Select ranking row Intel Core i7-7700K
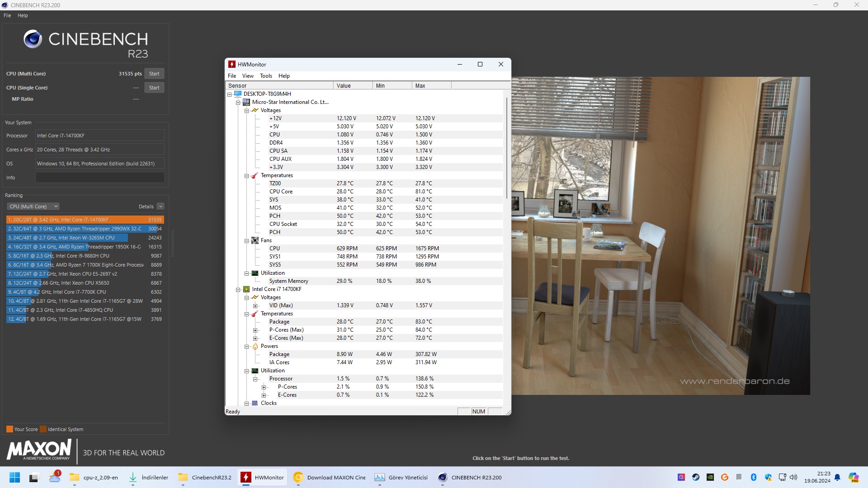Screen dimensions: 868x488 point(85,292)
